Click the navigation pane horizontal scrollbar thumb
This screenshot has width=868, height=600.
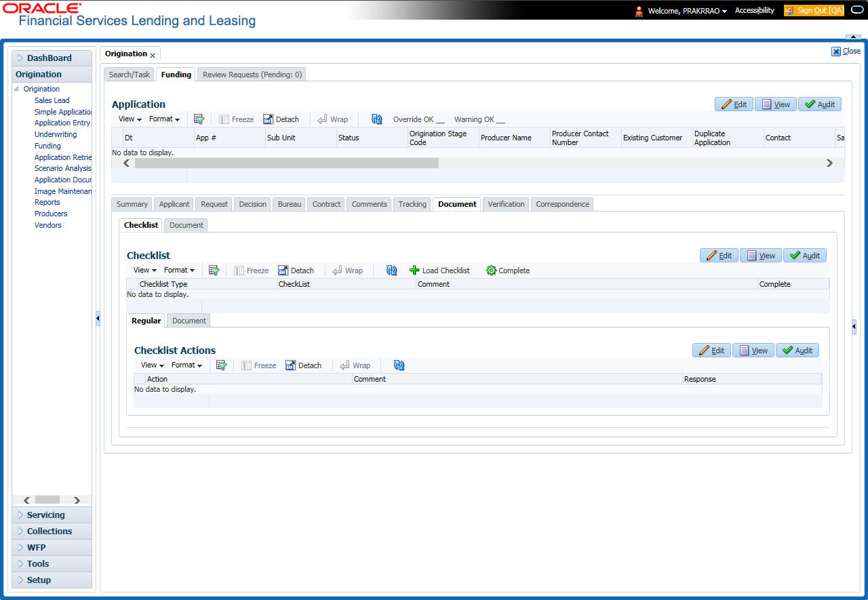pos(47,500)
